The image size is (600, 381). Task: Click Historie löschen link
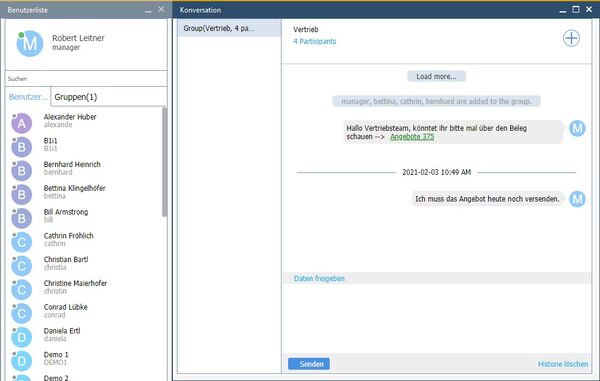tap(563, 364)
